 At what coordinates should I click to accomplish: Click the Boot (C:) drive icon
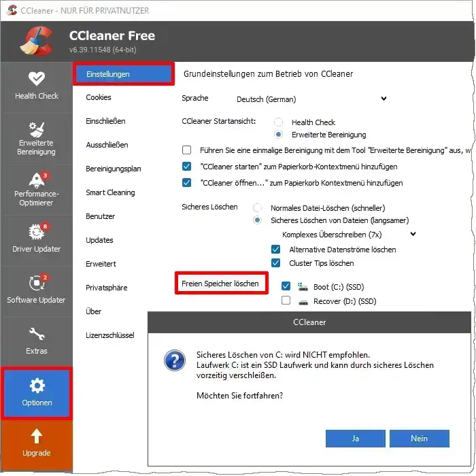pyautogui.click(x=303, y=287)
